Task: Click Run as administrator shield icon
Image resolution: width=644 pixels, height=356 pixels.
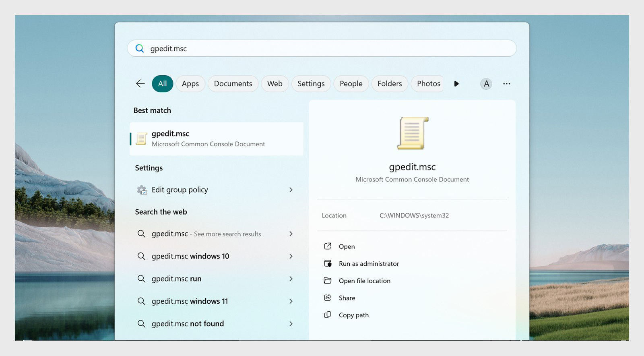Action: [328, 263]
